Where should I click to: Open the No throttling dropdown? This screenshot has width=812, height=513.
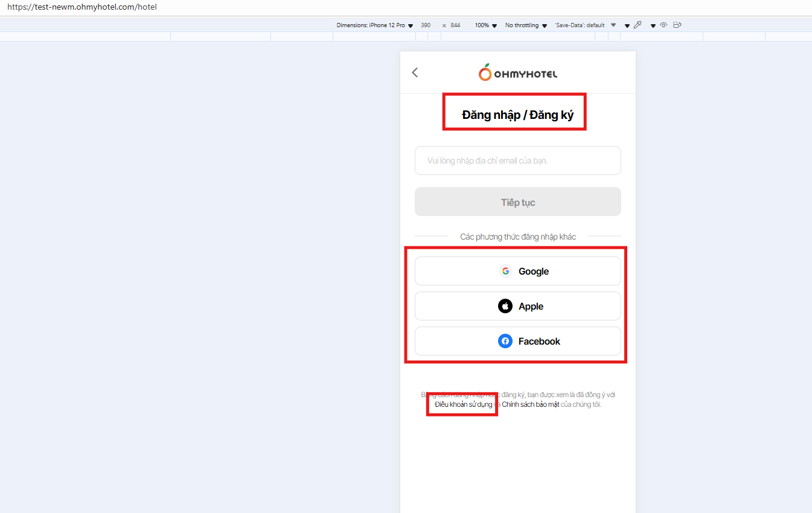[526, 25]
